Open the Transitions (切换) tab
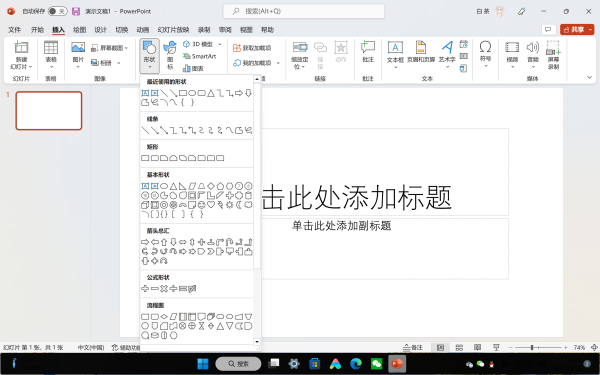Viewport: 600px width, 375px height. tap(122, 30)
